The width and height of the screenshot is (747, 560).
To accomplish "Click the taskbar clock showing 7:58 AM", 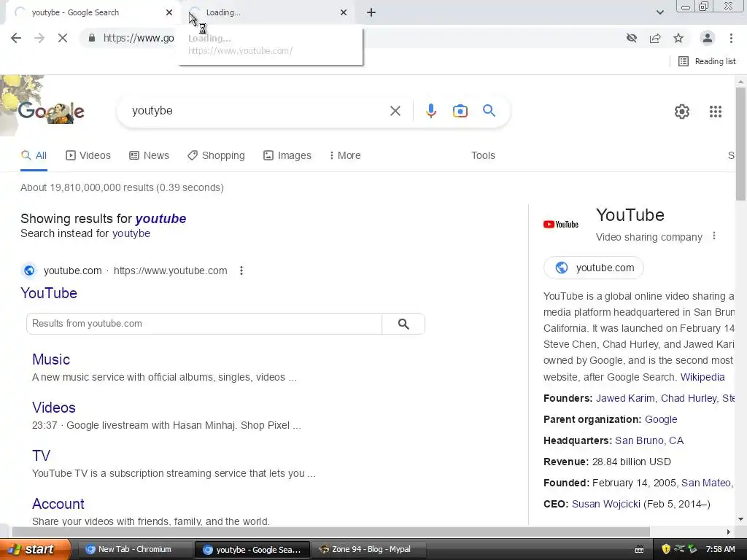I will pyautogui.click(x=720, y=550).
